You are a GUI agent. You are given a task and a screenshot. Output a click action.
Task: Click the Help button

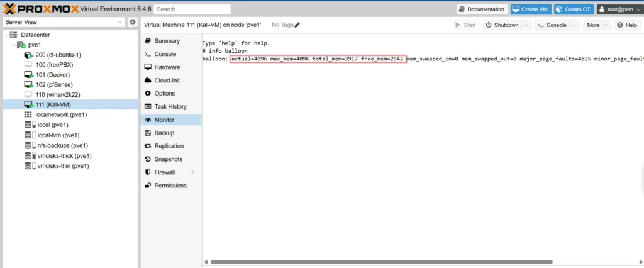(x=627, y=25)
